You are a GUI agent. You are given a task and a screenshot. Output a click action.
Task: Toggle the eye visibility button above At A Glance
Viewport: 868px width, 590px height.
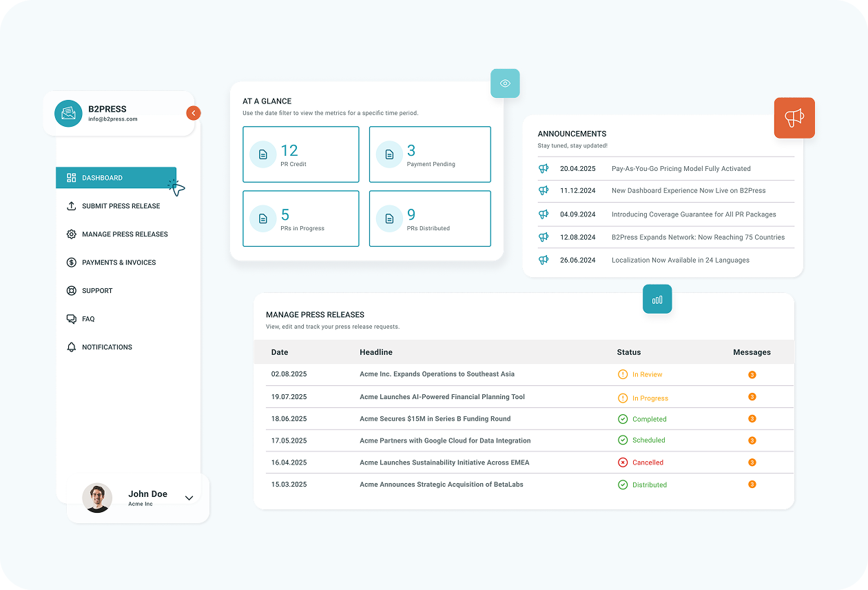505,83
